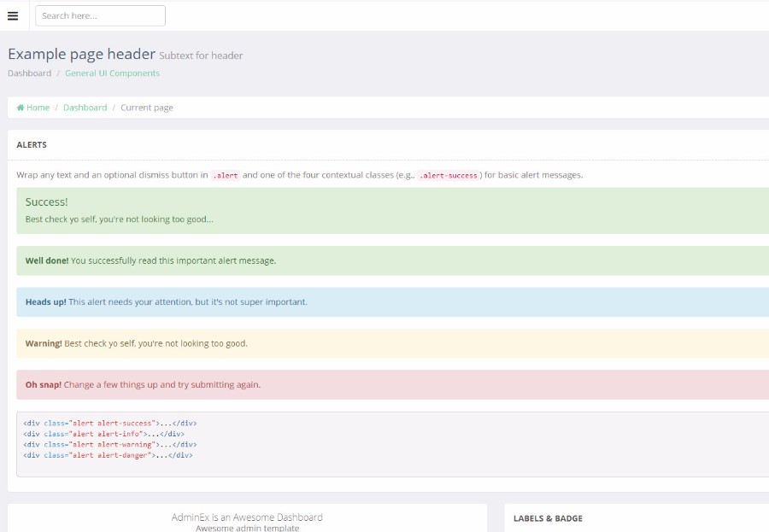Viewport: 769px width, 532px height.
Task: Click the alert-info line in code block
Action: [x=103, y=434]
